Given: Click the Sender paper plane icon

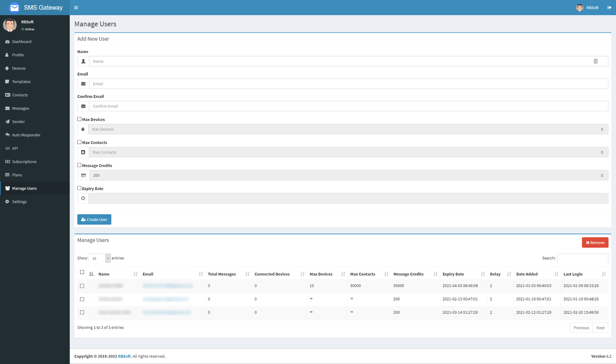Looking at the screenshot, I should click(x=7, y=122).
